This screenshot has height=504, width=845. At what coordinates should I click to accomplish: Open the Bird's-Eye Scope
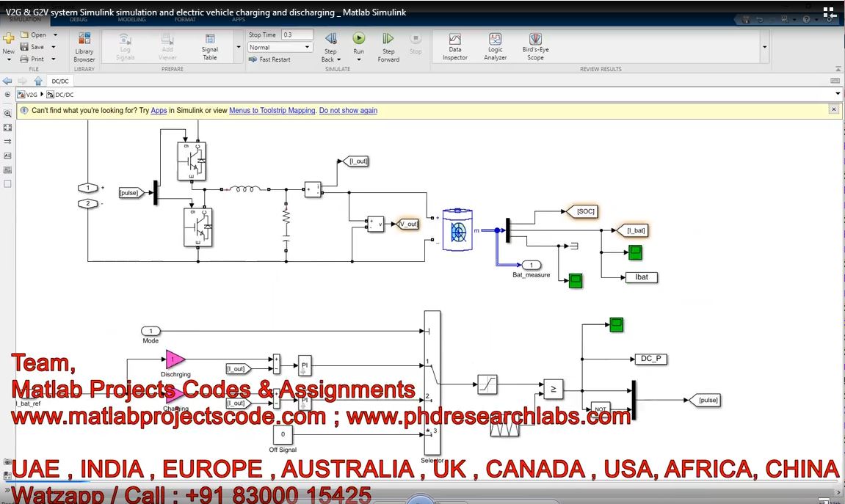[535, 46]
